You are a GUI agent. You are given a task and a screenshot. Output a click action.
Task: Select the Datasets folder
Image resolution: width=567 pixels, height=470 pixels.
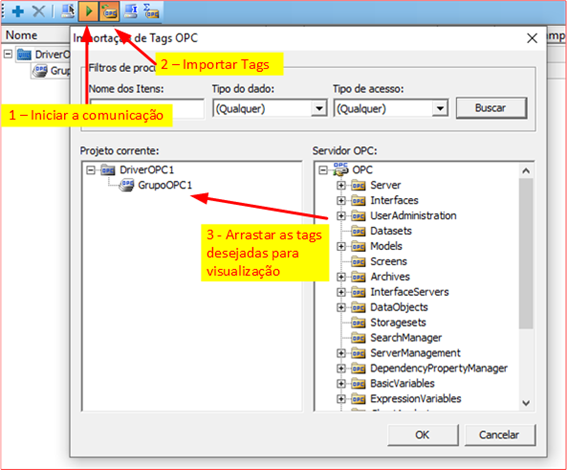[391, 231]
